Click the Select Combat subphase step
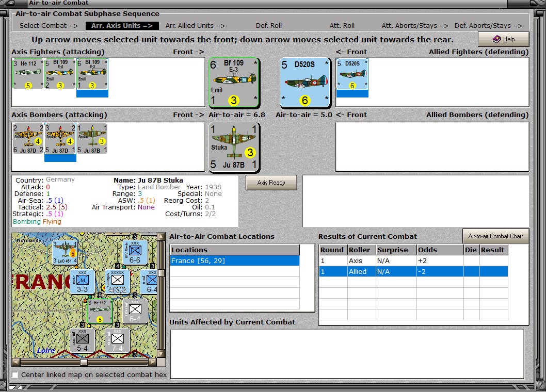The image size is (546, 392). click(x=49, y=26)
